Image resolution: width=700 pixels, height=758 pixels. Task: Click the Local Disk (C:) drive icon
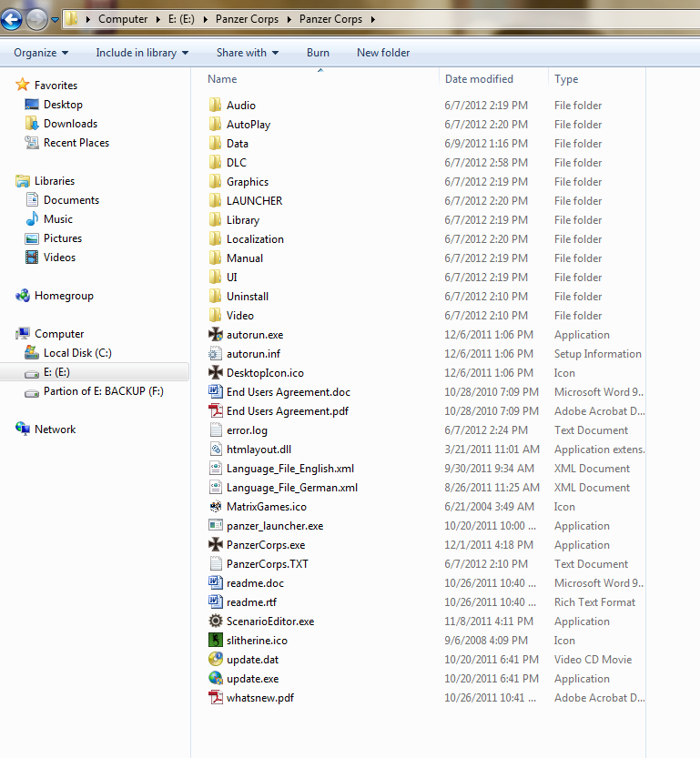32,353
